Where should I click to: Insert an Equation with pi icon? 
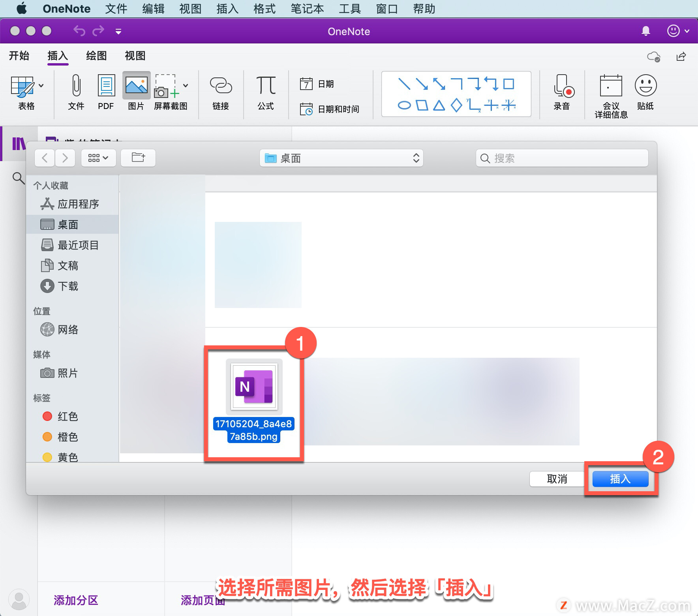click(x=266, y=93)
